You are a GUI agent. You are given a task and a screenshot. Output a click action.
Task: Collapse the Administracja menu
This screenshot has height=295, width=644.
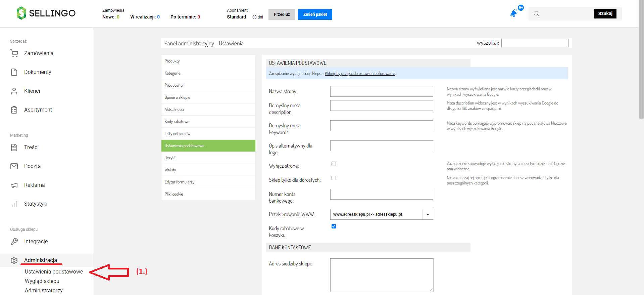41,260
